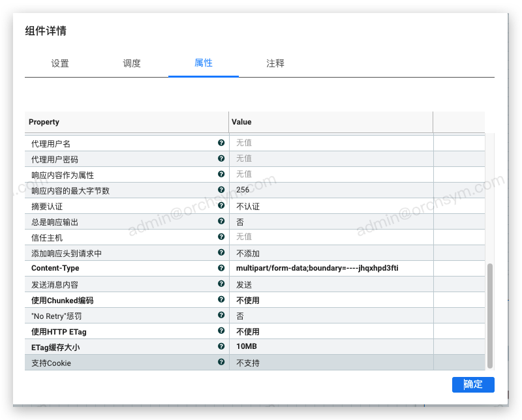The height and width of the screenshot is (420, 522).
Task: Click help icon for 响应内容的最大字节数
Action: pyautogui.click(x=221, y=190)
